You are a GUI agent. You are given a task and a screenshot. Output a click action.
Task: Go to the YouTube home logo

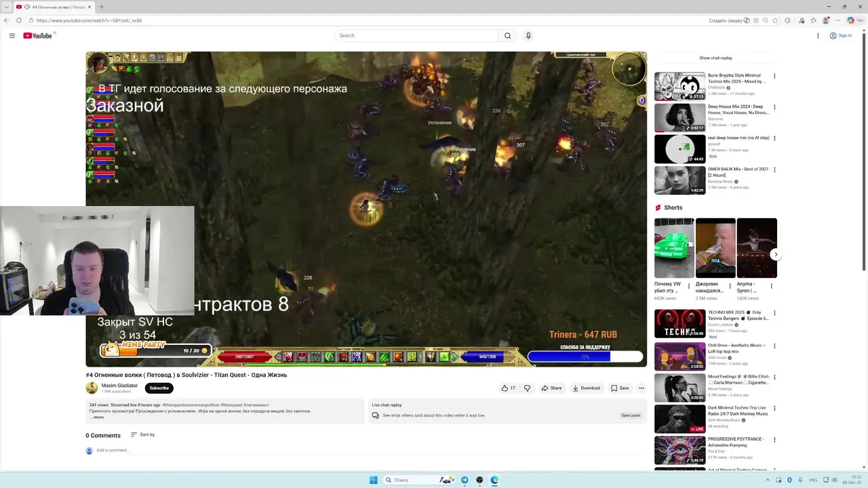coord(38,35)
